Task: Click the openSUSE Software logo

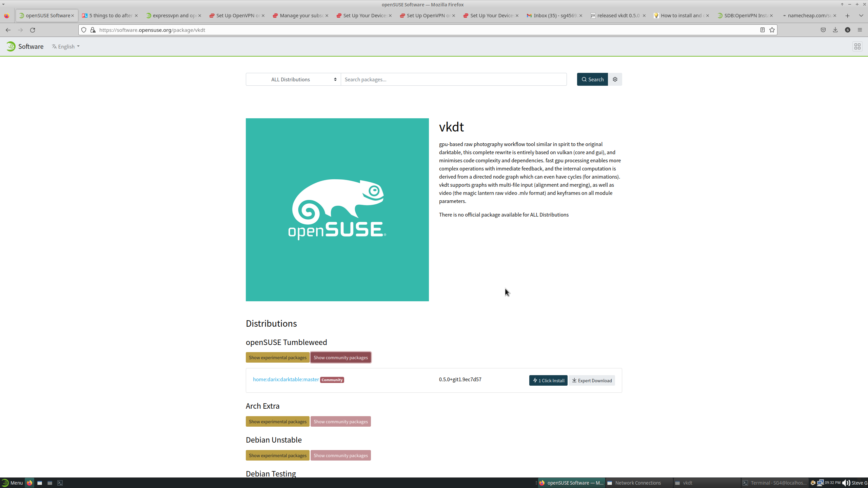Action: [x=25, y=46]
